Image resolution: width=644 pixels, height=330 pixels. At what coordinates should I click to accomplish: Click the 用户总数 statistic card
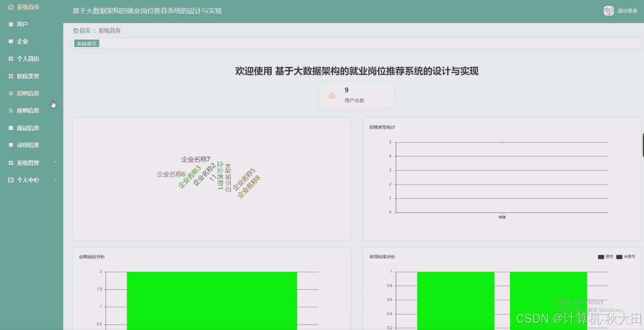pyautogui.click(x=357, y=95)
